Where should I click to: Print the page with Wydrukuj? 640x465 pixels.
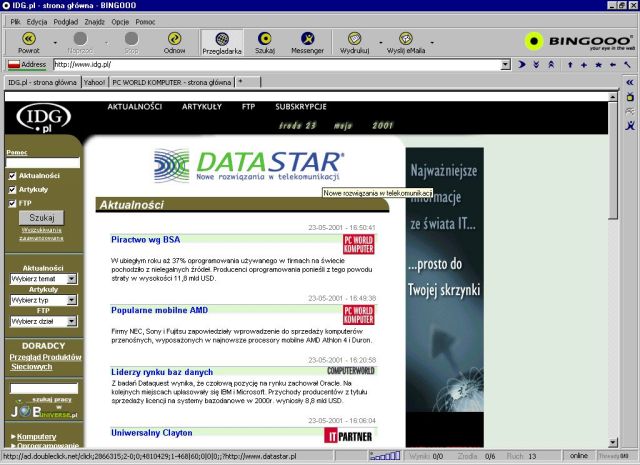(355, 43)
